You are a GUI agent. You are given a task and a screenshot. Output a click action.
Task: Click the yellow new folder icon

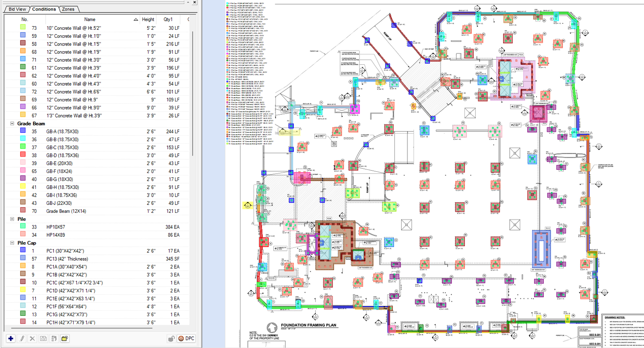(64, 339)
